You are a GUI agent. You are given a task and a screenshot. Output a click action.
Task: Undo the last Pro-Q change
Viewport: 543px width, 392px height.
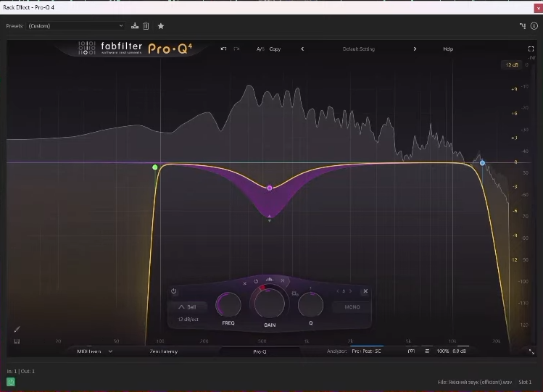pyautogui.click(x=224, y=49)
